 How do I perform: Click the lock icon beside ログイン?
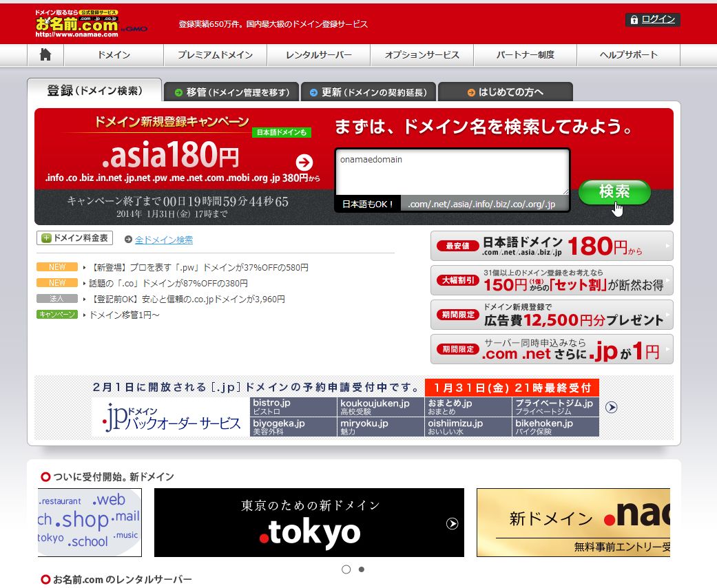click(x=634, y=20)
